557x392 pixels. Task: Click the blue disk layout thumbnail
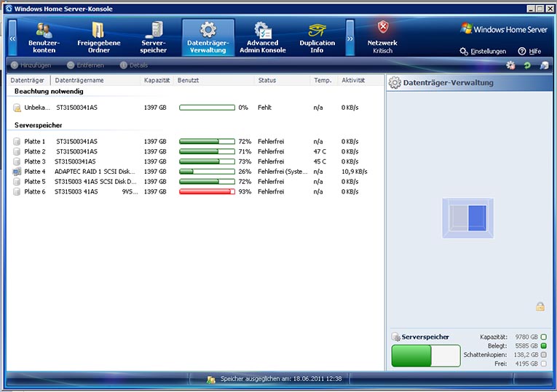point(468,217)
